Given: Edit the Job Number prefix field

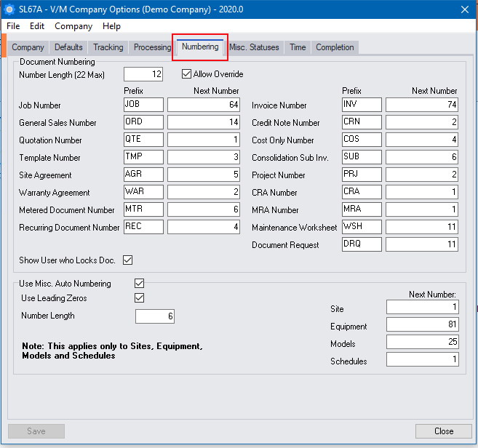Looking at the screenshot, I should pos(143,105).
